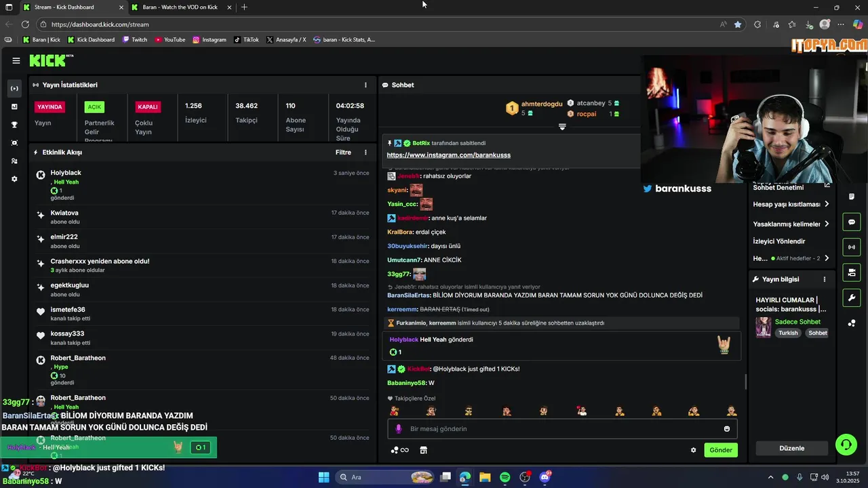Viewport: 868px width, 488px height.
Task: Click the ismetefe36 follow entry
Action: pyautogui.click(x=203, y=314)
